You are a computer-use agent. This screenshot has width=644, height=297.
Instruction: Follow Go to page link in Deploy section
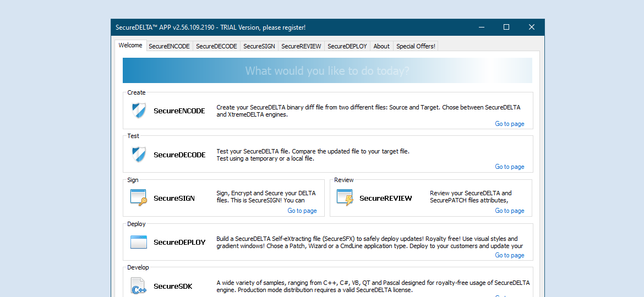tap(509, 255)
